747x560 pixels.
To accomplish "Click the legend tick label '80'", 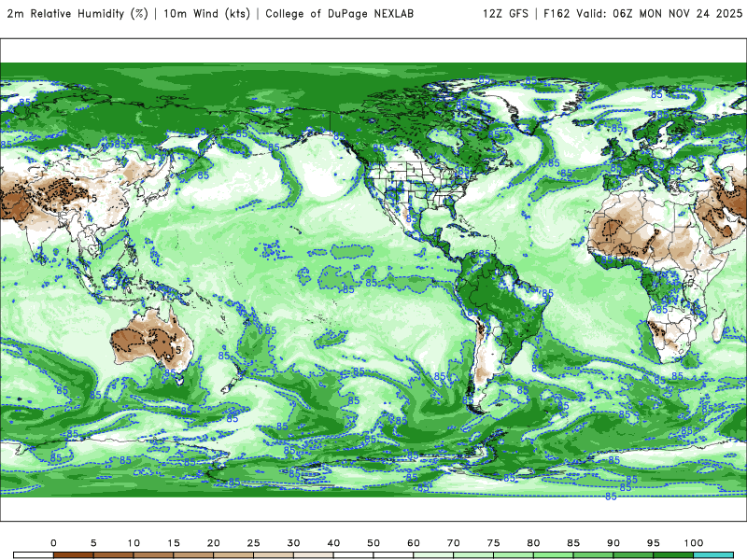I will point(533,543).
